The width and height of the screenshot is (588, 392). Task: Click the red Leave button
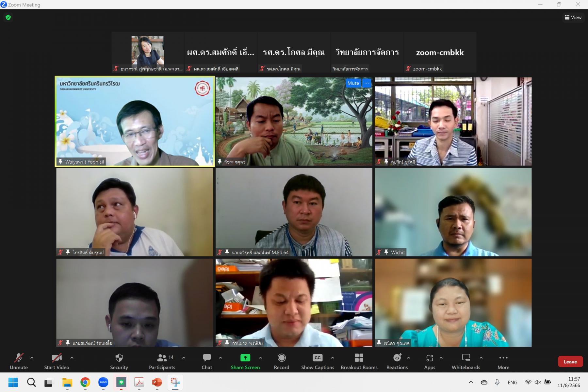click(x=570, y=362)
